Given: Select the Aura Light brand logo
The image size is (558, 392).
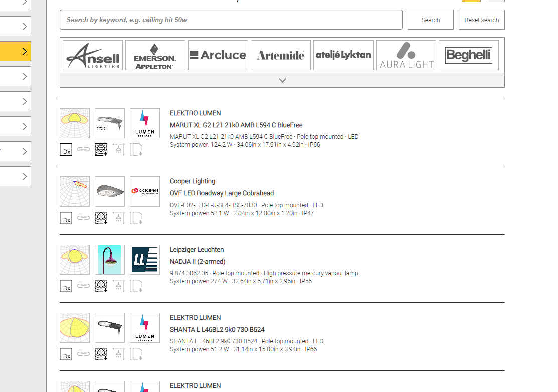Looking at the screenshot, I should [x=406, y=55].
